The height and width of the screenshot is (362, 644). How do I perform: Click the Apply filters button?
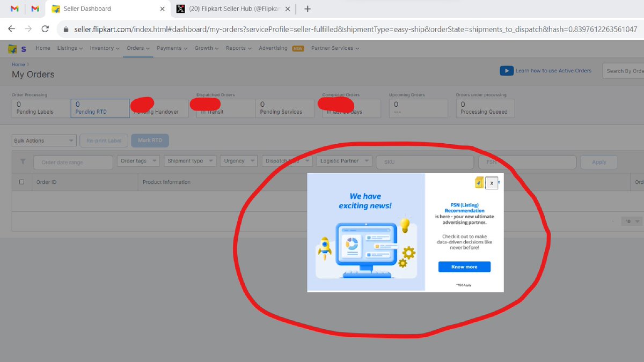pos(599,162)
